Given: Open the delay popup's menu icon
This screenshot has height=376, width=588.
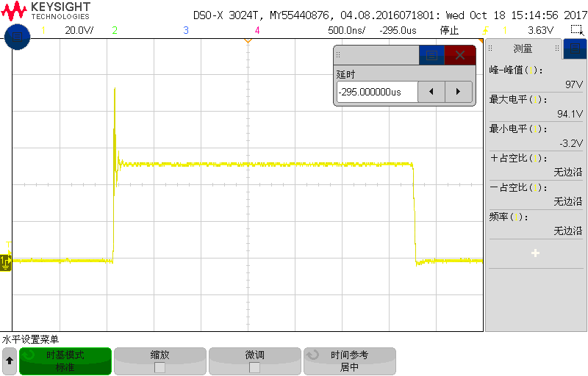Looking at the screenshot, I should click(x=431, y=55).
